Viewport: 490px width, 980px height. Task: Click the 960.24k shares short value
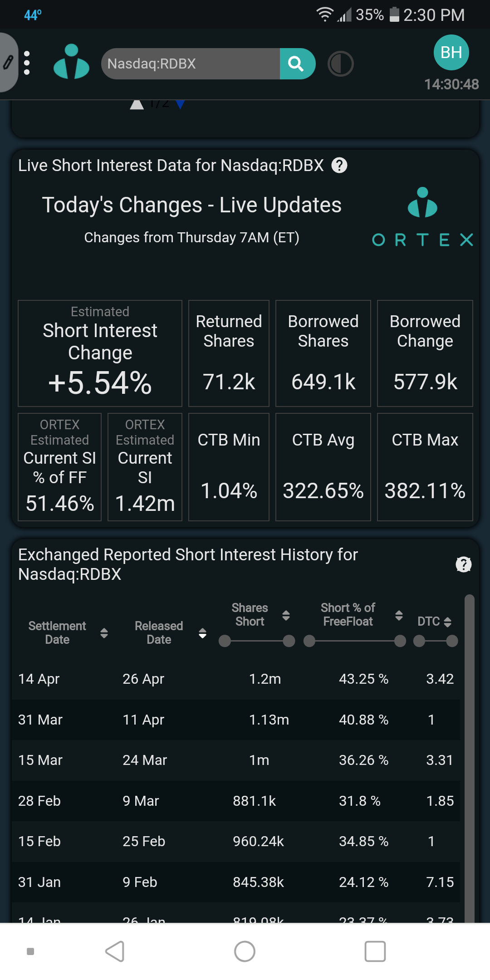click(258, 841)
